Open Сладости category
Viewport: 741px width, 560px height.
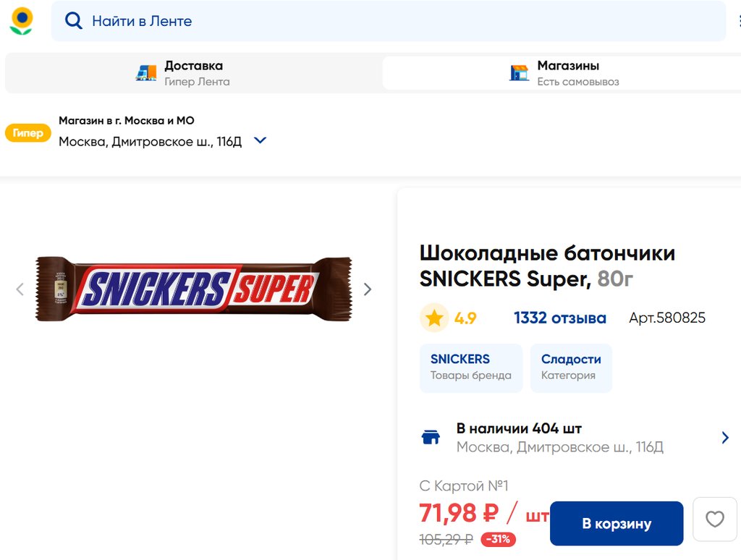click(571, 367)
